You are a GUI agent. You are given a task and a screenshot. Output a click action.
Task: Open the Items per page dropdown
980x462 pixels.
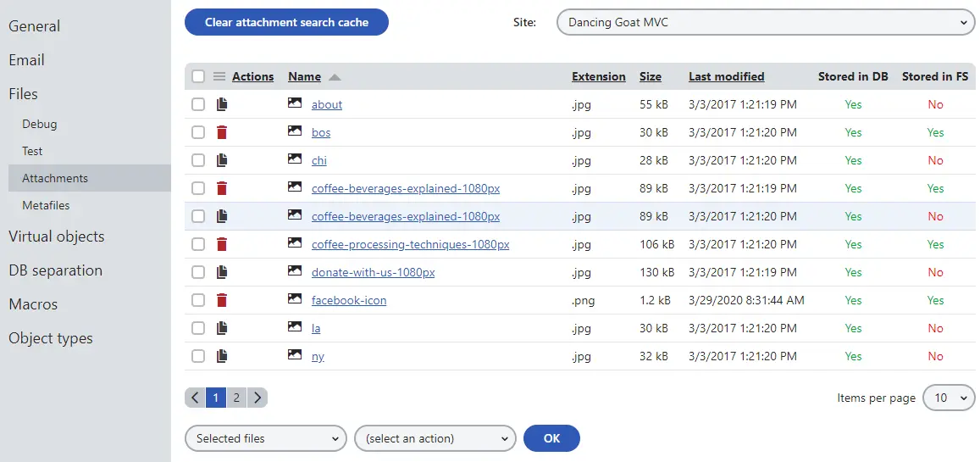pyautogui.click(x=949, y=398)
